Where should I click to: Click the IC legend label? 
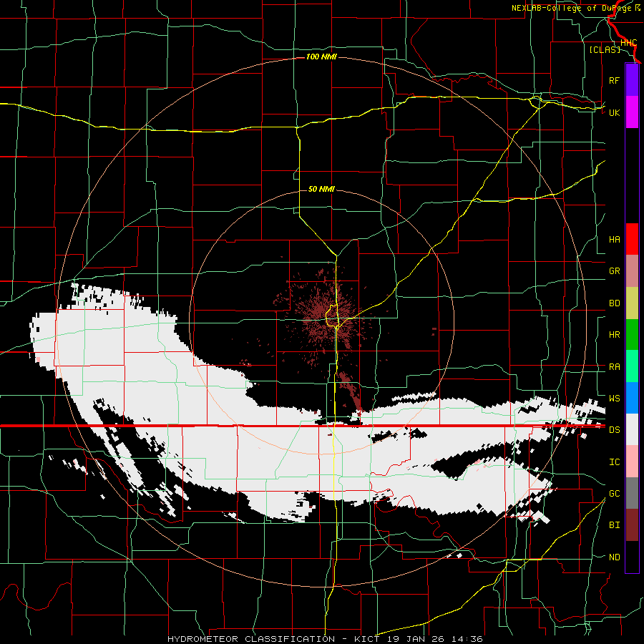click(614, 462)
